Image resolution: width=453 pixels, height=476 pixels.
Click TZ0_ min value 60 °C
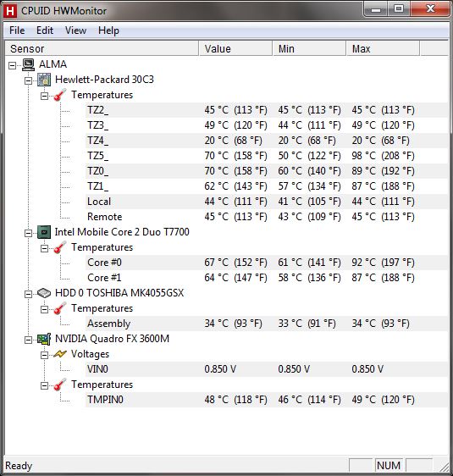point(309,171)
